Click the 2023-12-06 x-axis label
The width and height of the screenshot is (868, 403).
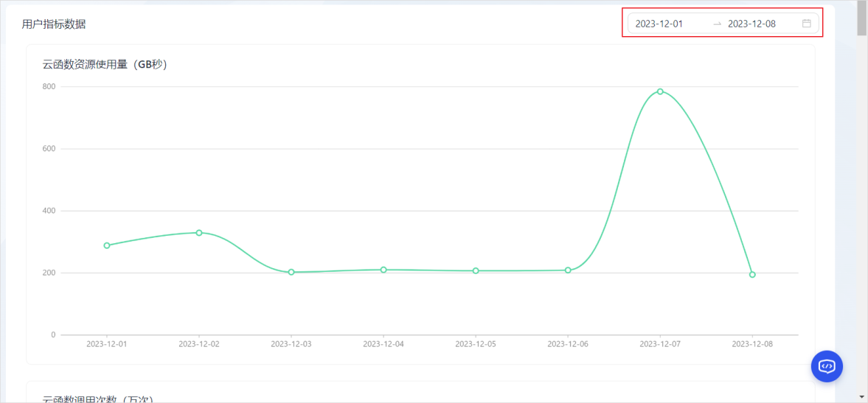pyautogui.click(x=568, y=344)
